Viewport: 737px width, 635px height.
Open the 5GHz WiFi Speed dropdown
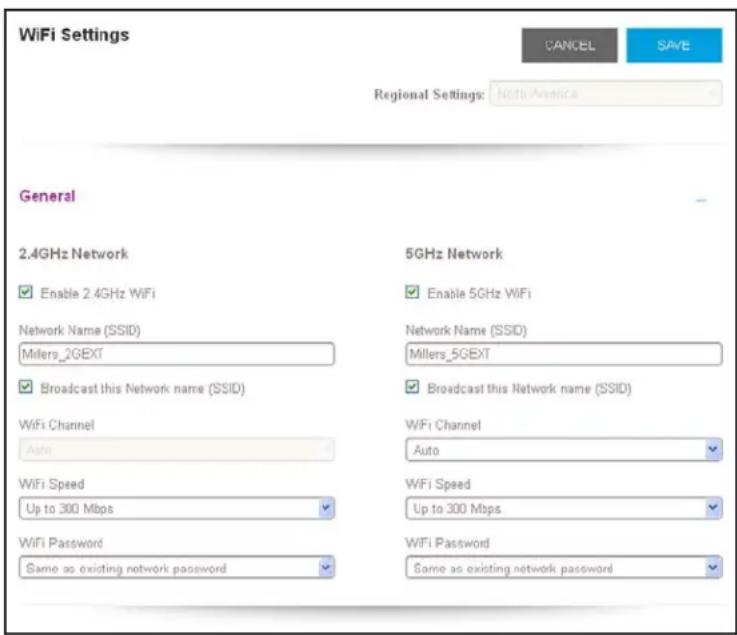pos(564,508)
